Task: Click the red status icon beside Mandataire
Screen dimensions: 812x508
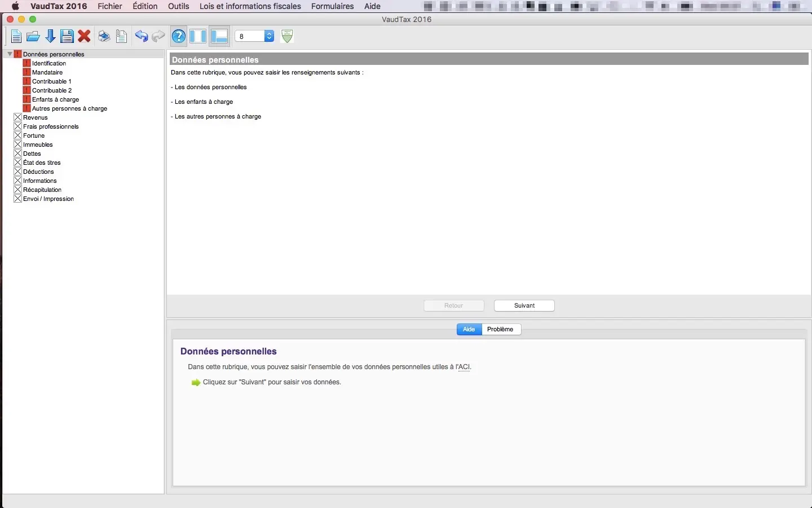Action: point(27,72)
